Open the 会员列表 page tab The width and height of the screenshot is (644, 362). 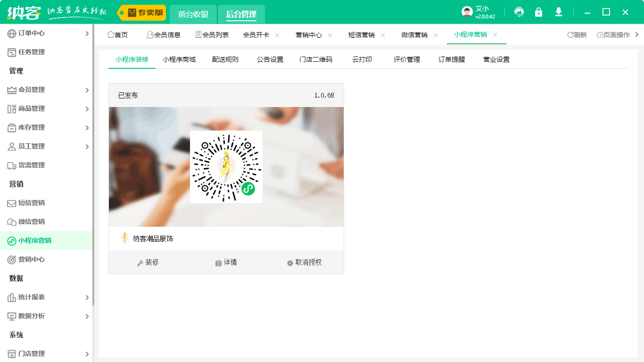(212, 35)
